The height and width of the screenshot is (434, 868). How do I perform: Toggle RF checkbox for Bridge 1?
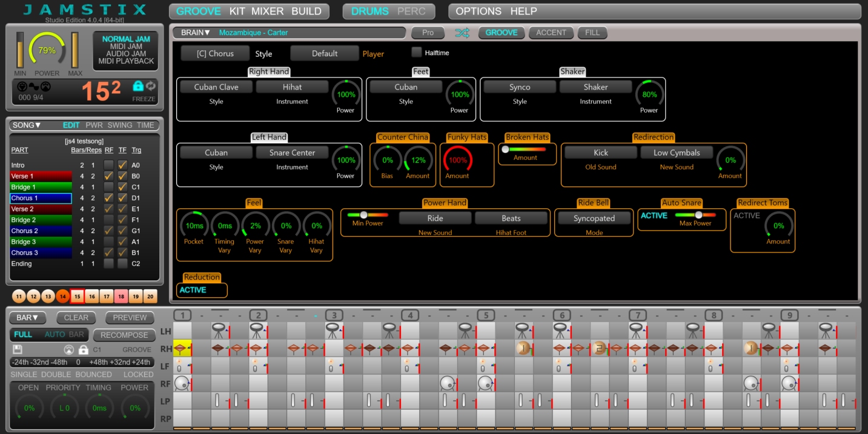click(x=108, y=187)
